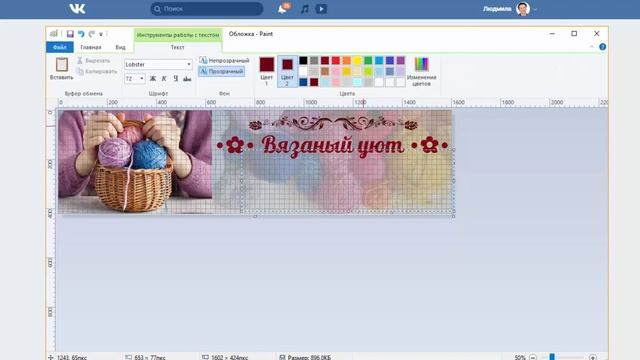Select Прозрачный background option
This screenshot has width=640, height=360.
pos(222,71)
